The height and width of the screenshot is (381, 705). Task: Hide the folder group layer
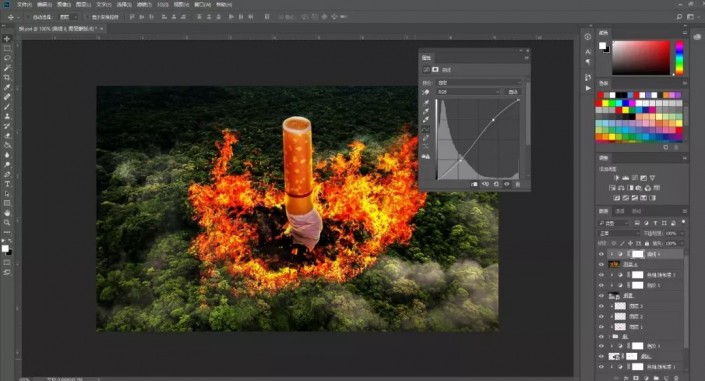601,336
